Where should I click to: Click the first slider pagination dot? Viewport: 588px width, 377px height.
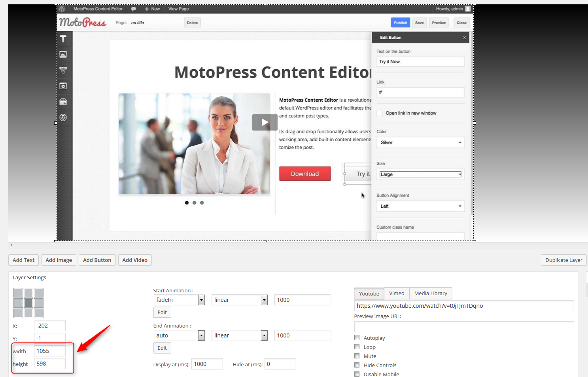click(x=187, y=203)
